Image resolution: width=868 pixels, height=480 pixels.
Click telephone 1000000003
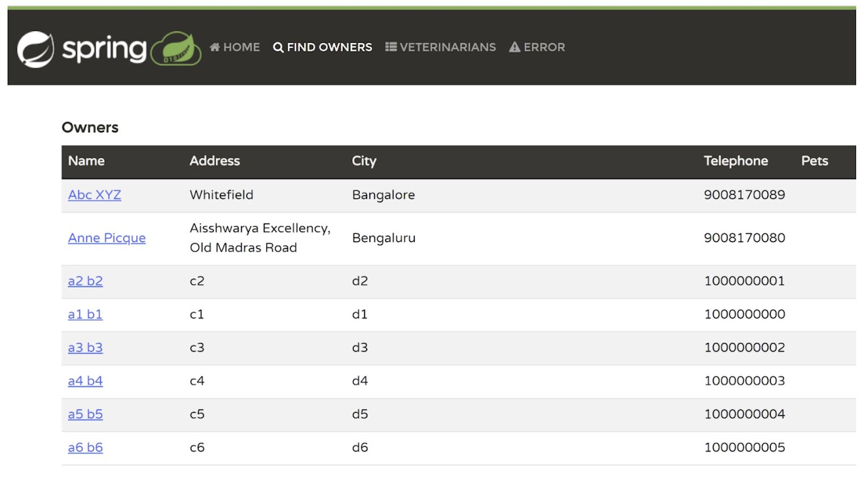click(744, 381)
